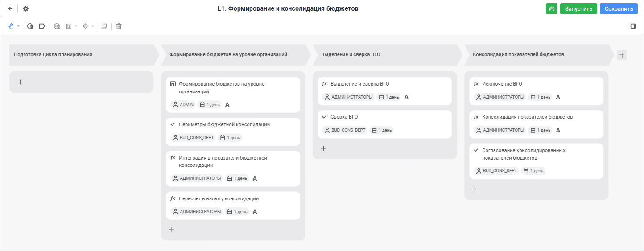The width and height of the screenshot is (644, 251).
Task: Add step under 'Консолидация показателей бюджетов' column
Action: (x=475, y=189)
